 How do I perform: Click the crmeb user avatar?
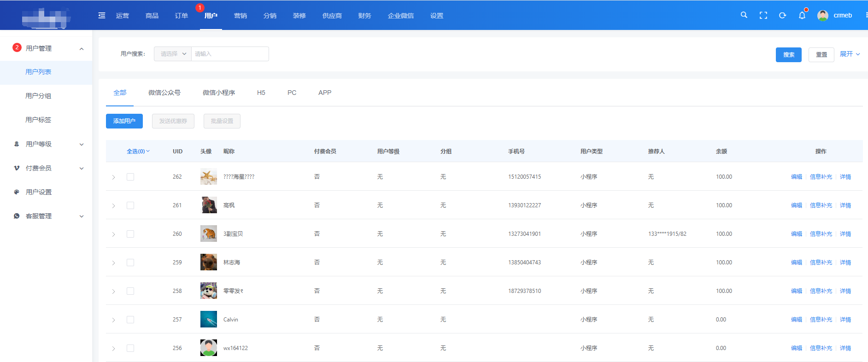[x=823, y=15]
